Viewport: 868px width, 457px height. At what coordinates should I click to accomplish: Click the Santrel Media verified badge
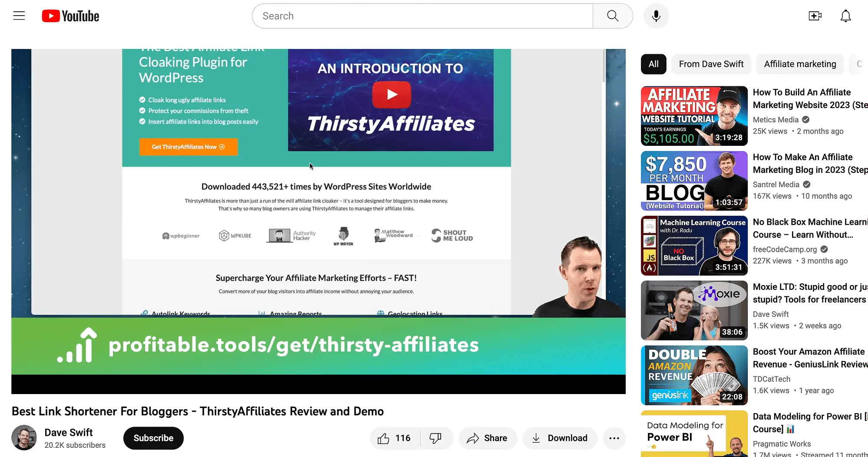coord(806,184)
